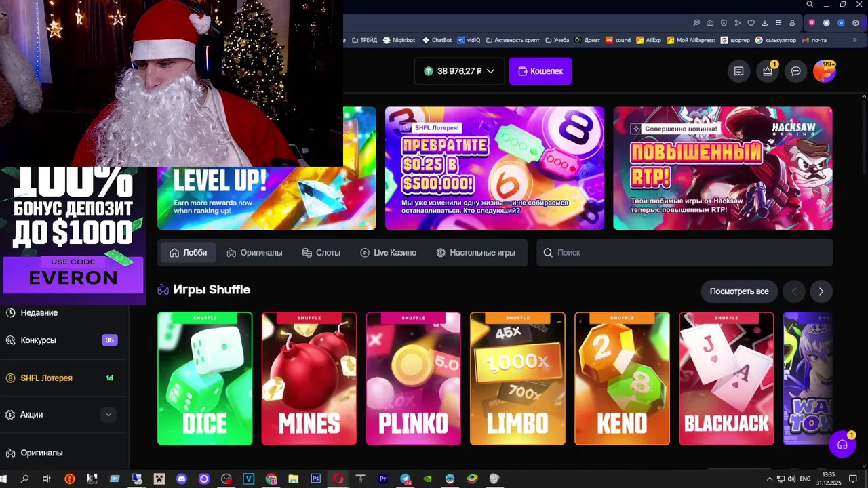Screen dimensions: 868x488
Task: Click Посмотреть все button
Action: pos(739,291)
